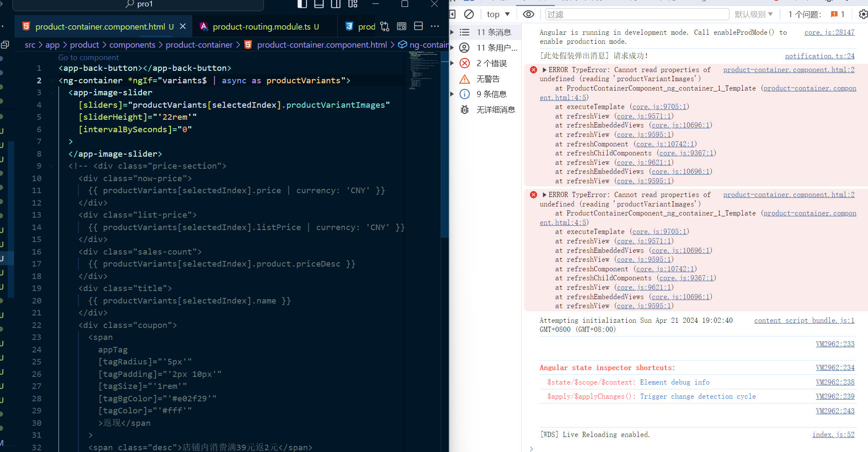Click the warning triangle icon beside '无警告'
Screen dimensions: 868x452
coord(465,79)
